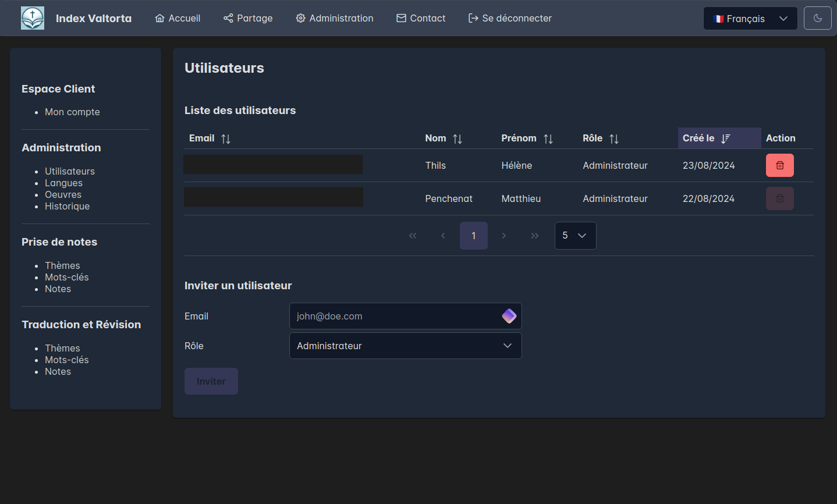
Task: Open the Rôle dropdown set to Administrateur
Action: [405, 346]
